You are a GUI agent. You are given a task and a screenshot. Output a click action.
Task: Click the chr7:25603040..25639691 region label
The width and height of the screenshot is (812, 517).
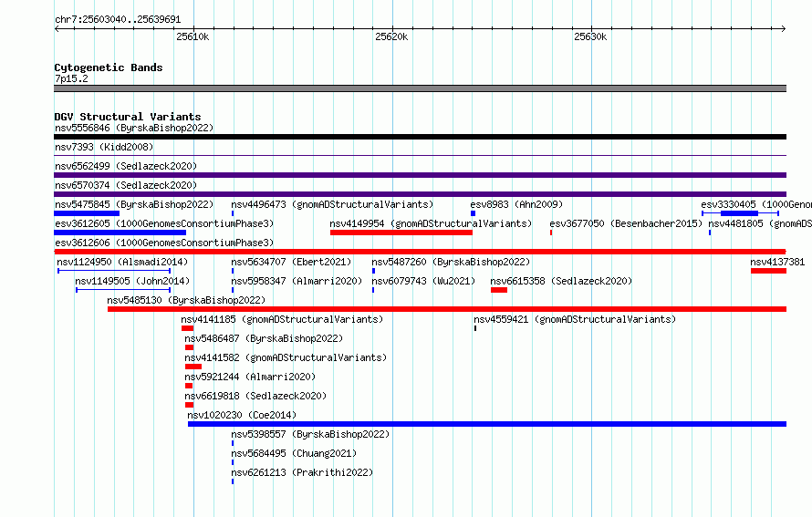[118, 20]
